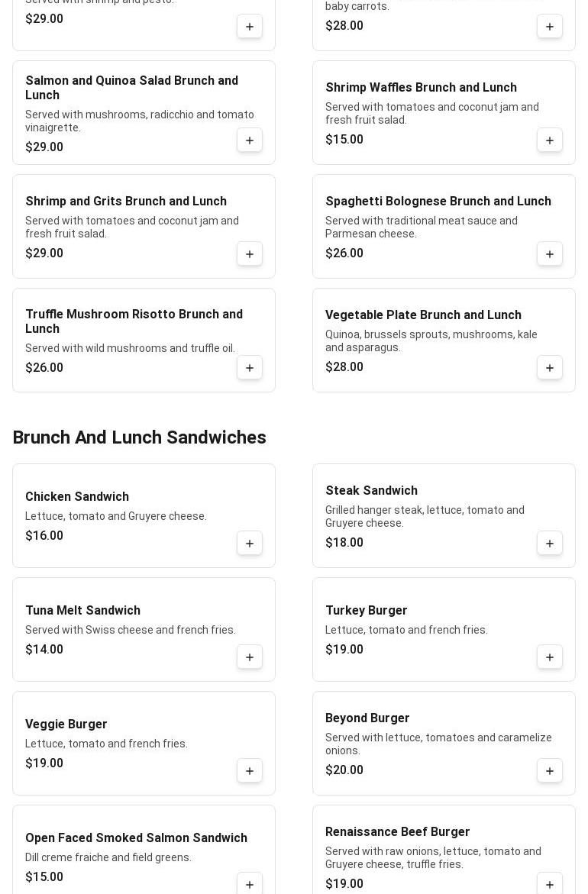588x894 pixels.
Task: Add Open Faced Smoked Salmon Sandwich
Action: pos(250,884)
